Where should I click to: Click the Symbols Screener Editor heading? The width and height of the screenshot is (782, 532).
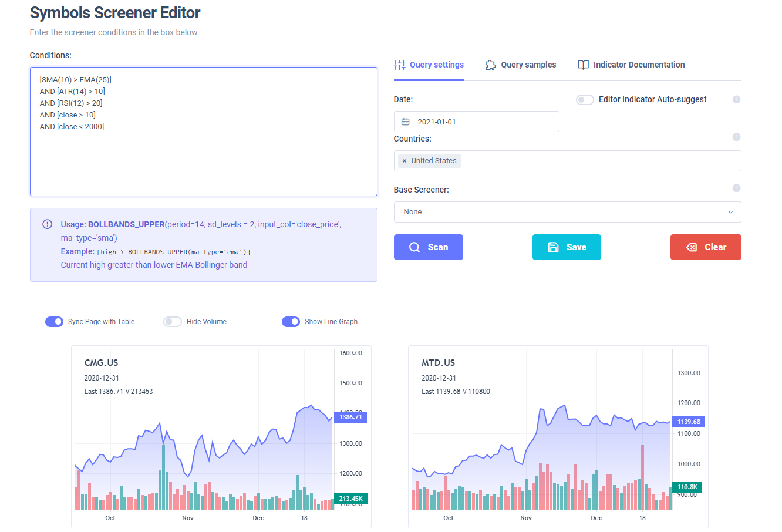point(115,13)
